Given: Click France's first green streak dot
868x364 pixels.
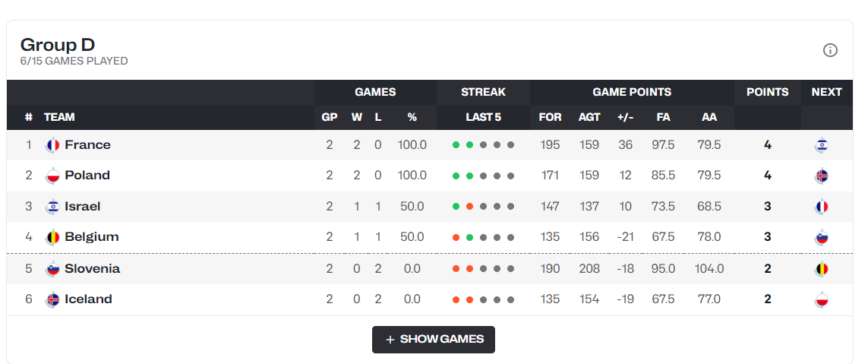Looking at the screenshot, I should coord(456,145).
